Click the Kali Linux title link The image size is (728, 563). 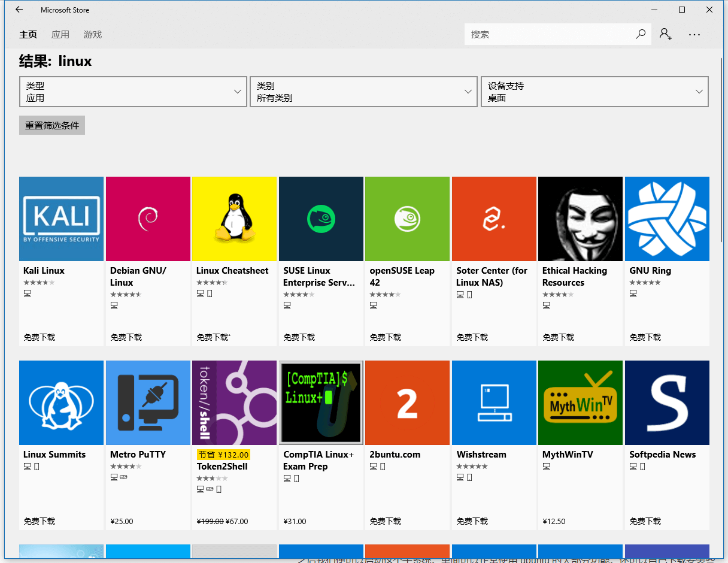pyautogui.click(x=44, y=271)
